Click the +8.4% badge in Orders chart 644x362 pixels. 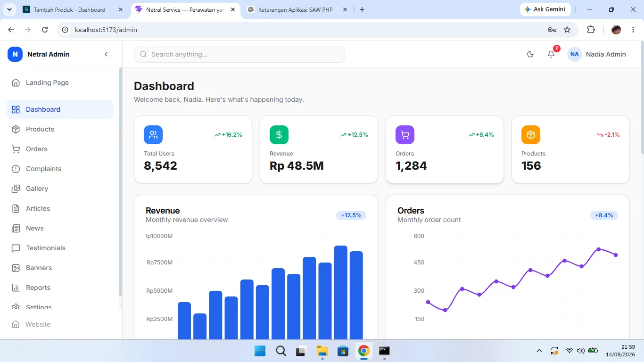click(x=604, y=215)
